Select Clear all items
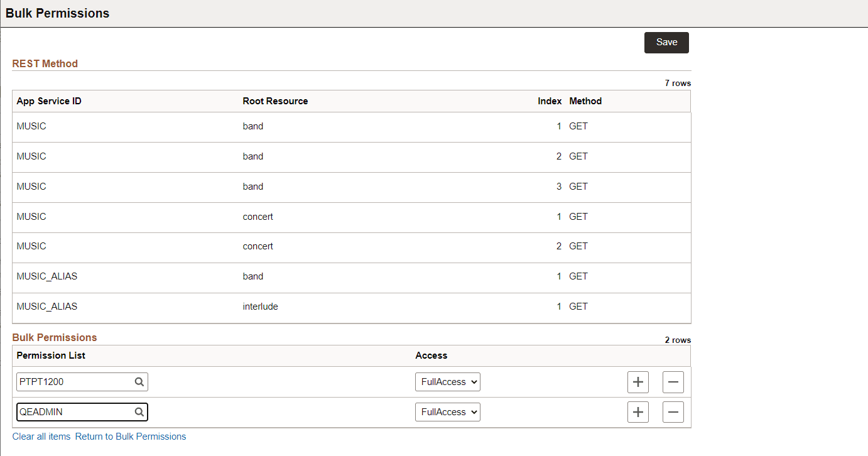 (x=41, y=436)
